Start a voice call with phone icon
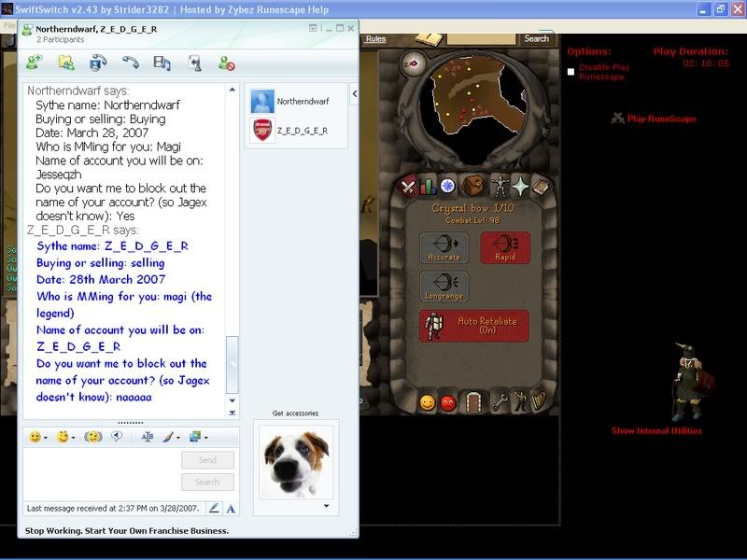747x560 pixels. click(130, 63)
